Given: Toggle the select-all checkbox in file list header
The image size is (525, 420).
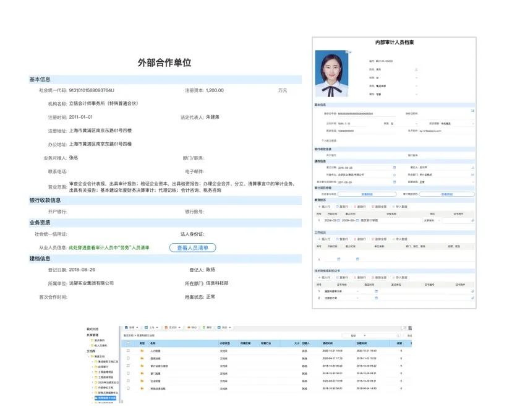Looking at the screenshot, I should [x=128, y=342].
